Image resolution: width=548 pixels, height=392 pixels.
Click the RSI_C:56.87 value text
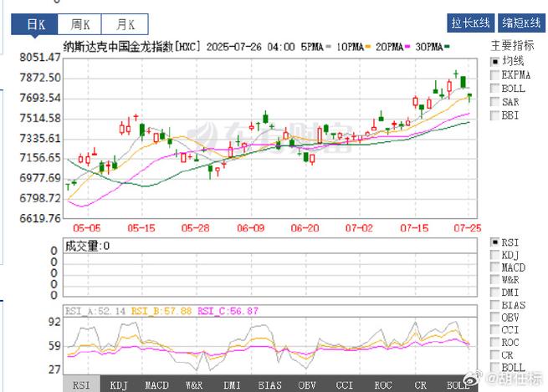point(228,311)
